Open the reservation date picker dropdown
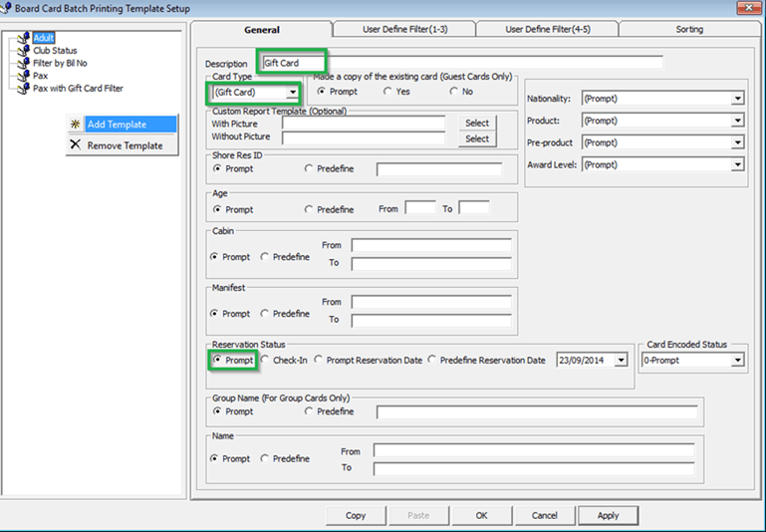Screen dimensions: 766x532 [621, 361]
